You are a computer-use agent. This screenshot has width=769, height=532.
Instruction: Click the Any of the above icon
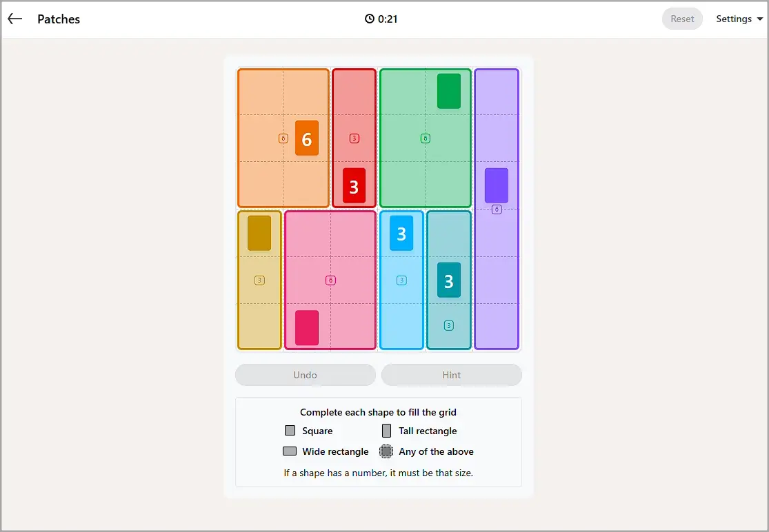386,451
